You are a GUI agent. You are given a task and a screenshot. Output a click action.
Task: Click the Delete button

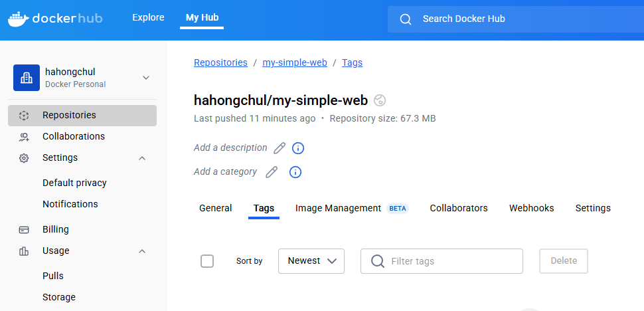coord(564,261)
